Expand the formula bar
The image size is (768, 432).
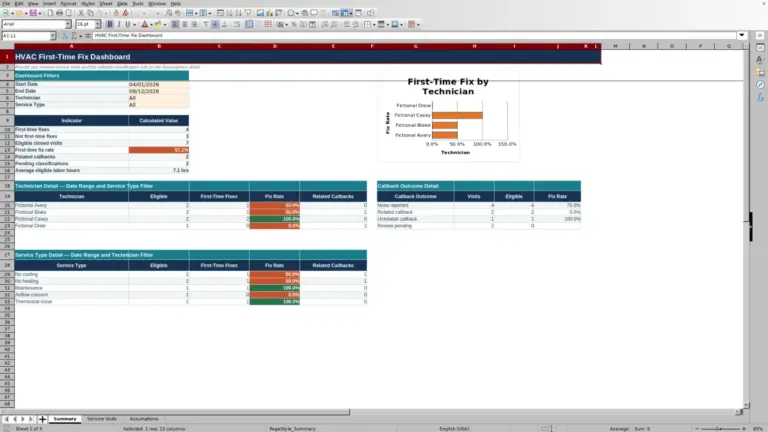click(742, 35)
